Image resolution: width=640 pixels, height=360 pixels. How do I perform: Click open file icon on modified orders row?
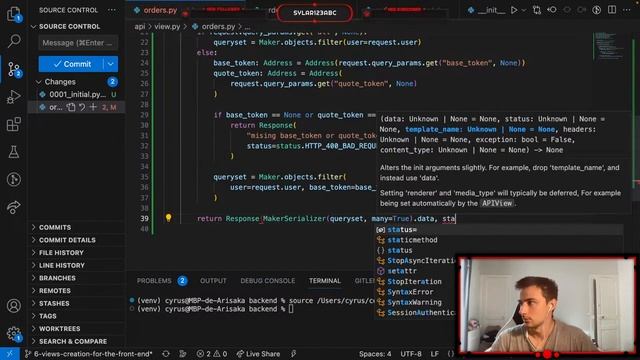71,107
